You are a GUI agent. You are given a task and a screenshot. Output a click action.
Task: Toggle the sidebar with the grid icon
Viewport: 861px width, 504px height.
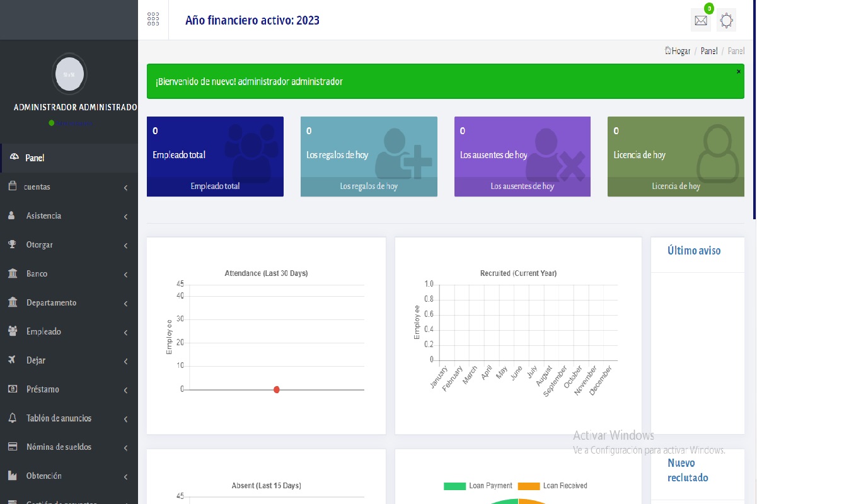153,20
